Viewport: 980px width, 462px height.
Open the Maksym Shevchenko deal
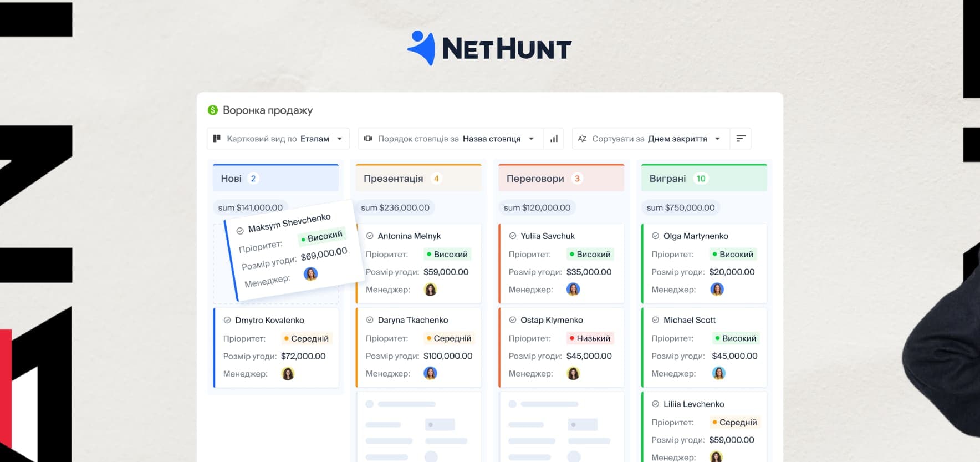tap(289, 222)
